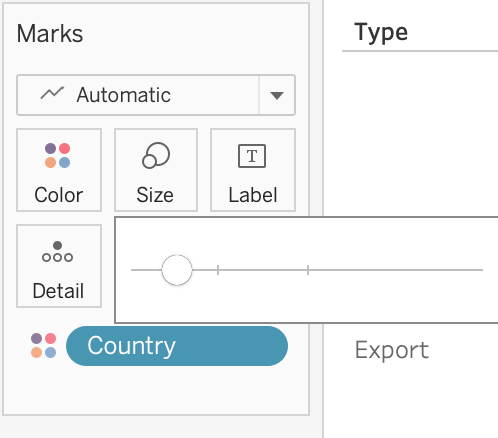Click the Marks card title
The width and height of the screenshot is (498, 438).
[x=50, y=34]
